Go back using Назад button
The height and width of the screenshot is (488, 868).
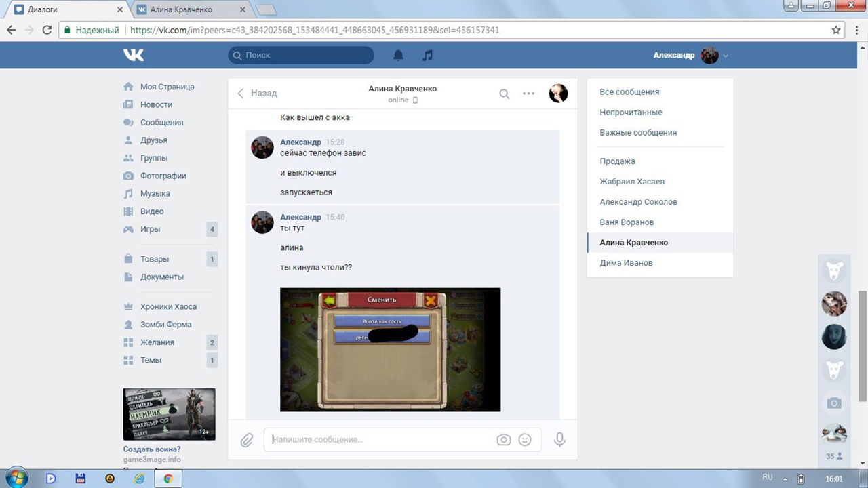point(257,93)
